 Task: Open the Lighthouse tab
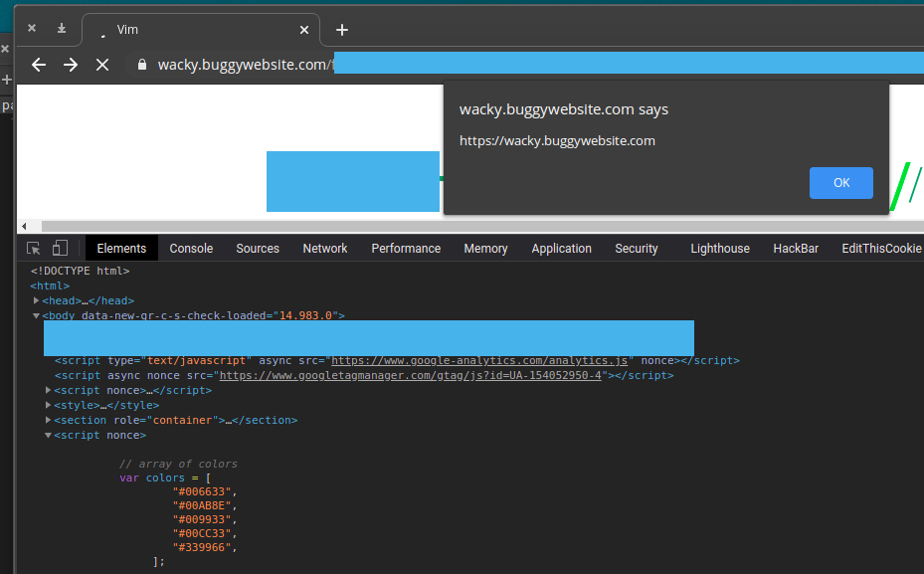719,248
